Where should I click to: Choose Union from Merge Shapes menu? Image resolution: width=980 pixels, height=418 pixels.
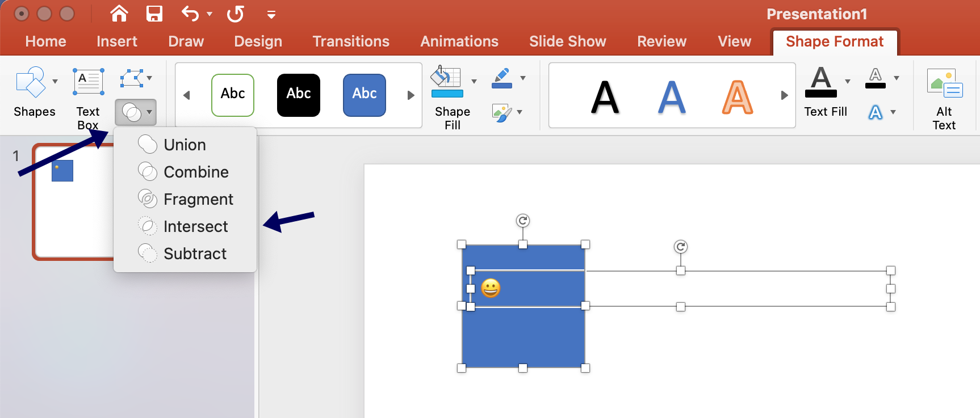(x=185, y=145)
